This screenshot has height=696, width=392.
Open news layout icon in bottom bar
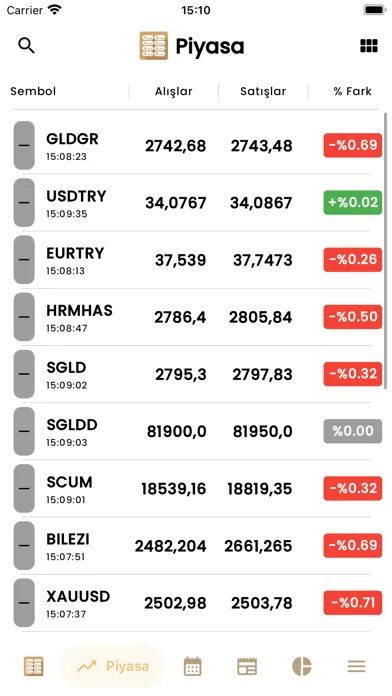pyautogui.click(x=247, y=666)
